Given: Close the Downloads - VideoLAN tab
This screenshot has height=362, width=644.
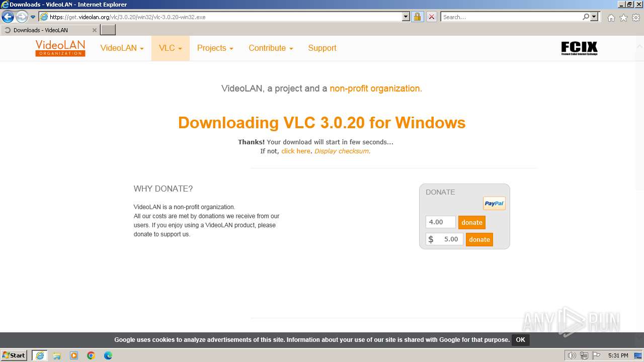Looking at the screenshot, I should [94, 30].
